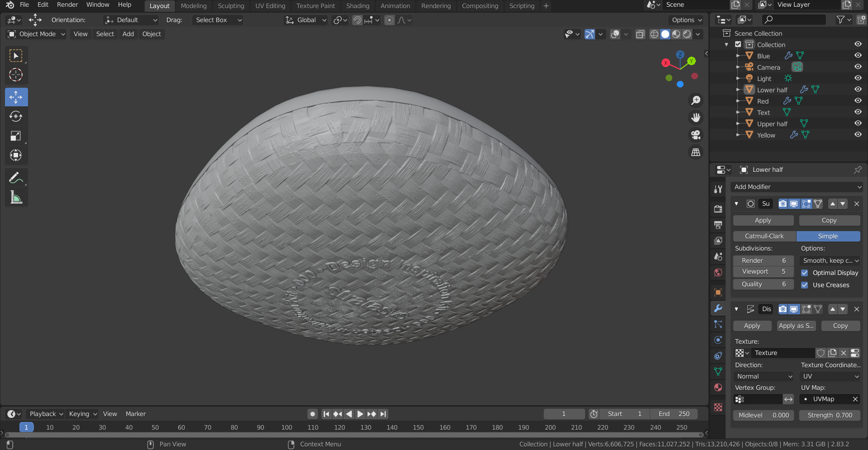Open the Options dropdown
This screenshot has width=868, height=450.
pos(686,20)
